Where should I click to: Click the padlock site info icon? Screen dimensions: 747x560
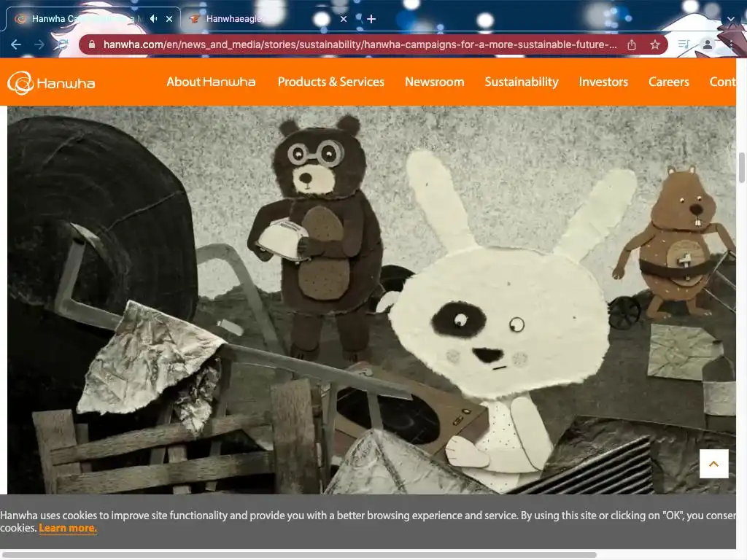(92, 44)
